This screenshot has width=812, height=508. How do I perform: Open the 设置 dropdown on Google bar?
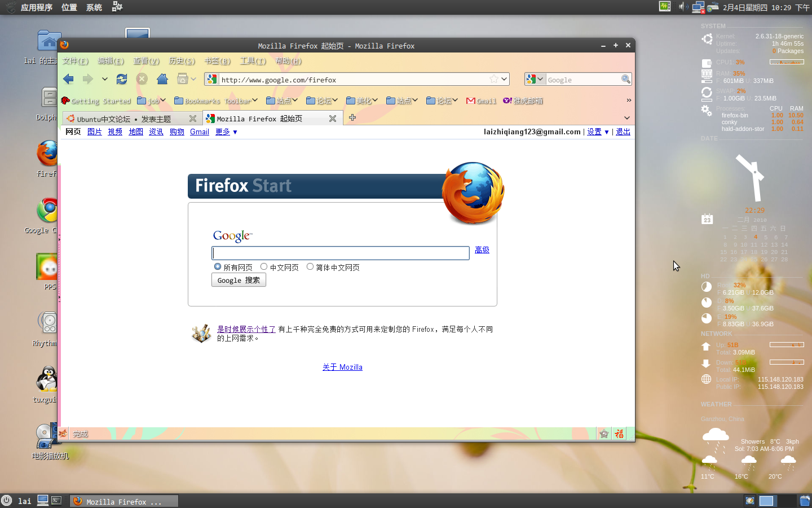[x=598, y=132]
